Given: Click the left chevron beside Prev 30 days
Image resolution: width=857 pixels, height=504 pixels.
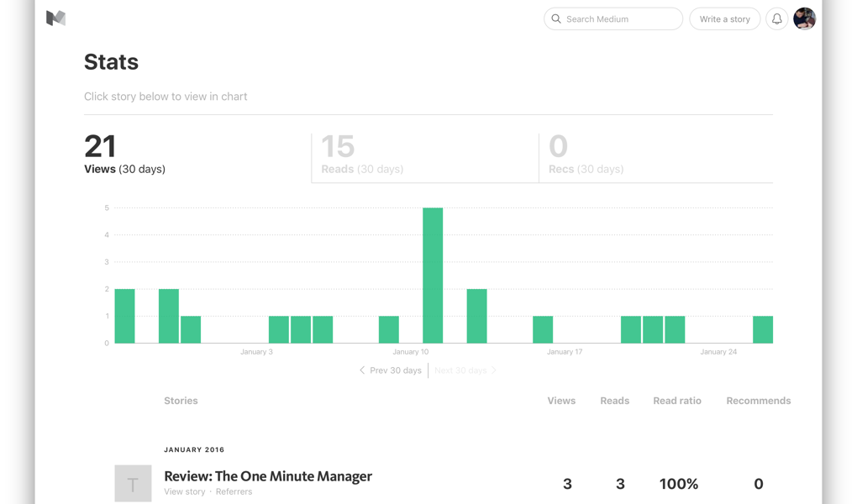Looking at the screenshot, I should tap(362, 370).
